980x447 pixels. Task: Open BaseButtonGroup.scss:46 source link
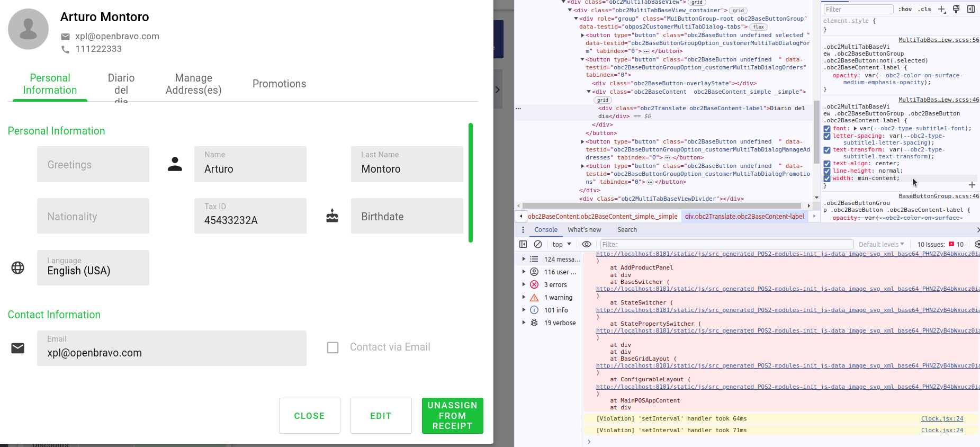(939, 196)
